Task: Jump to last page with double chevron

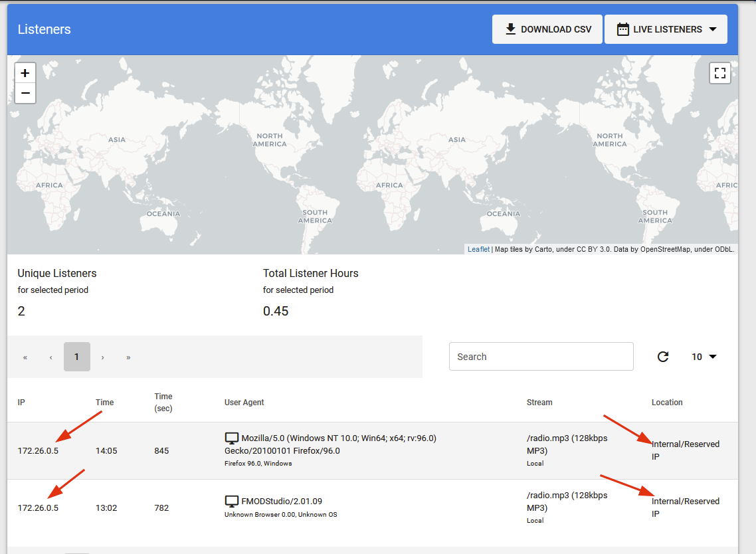Action: coord(128,357)
